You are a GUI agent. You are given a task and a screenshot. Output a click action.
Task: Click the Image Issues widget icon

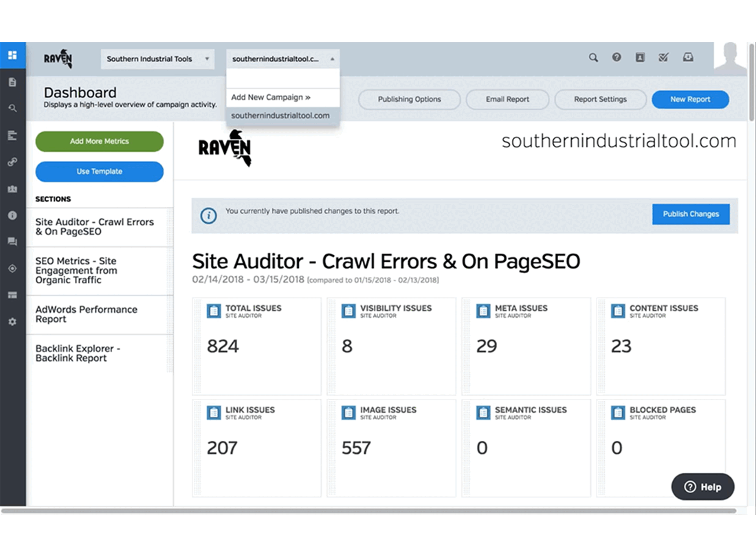point(348,413)
